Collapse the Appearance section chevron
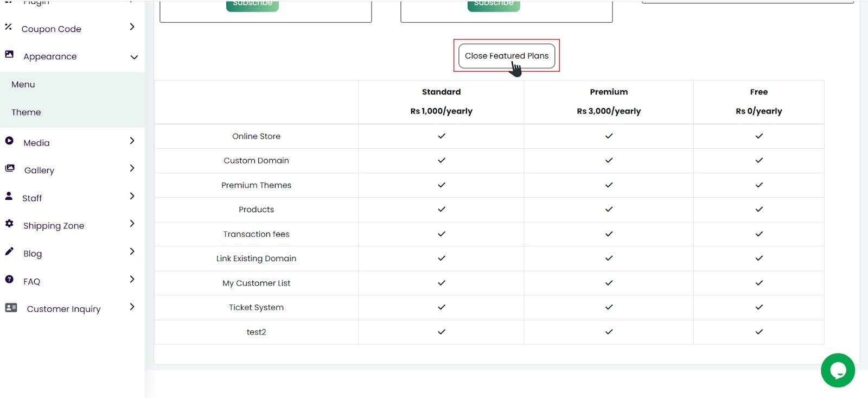Image resolution: width=868 pixels, height=398 pixels. click(134, 57)
